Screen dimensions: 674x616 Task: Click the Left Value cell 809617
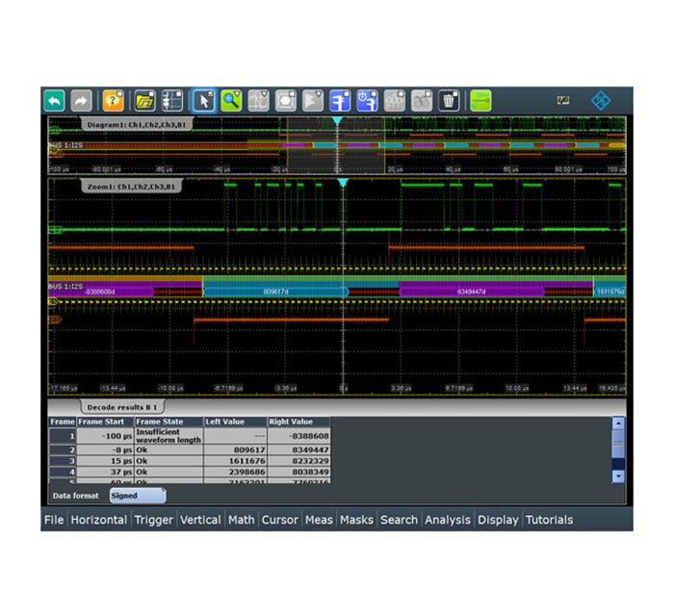pyautogui.click(x=236, y=449)
